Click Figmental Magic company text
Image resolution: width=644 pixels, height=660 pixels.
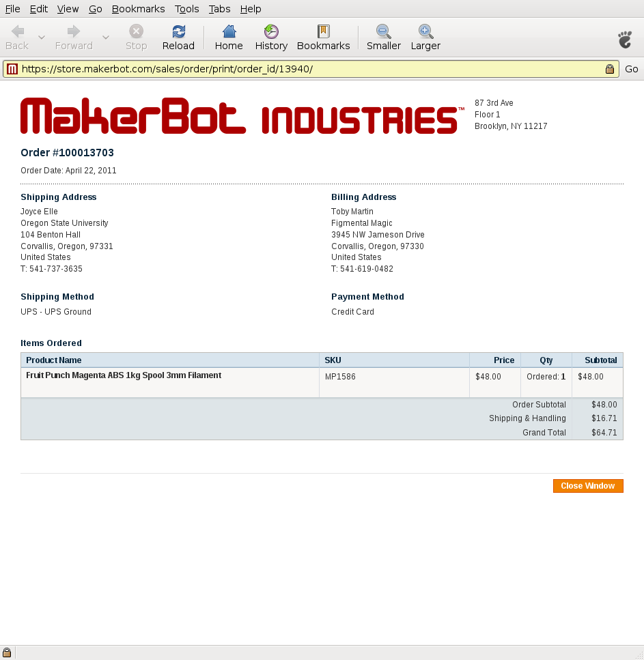[362, 223]
